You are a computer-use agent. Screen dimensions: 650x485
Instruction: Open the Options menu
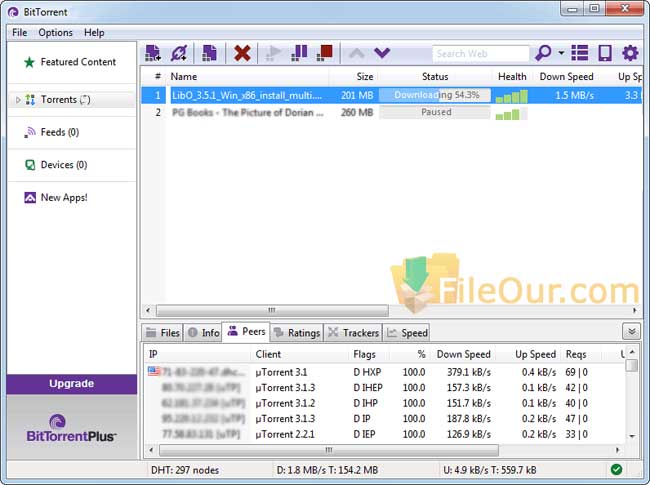click(55, 33)
